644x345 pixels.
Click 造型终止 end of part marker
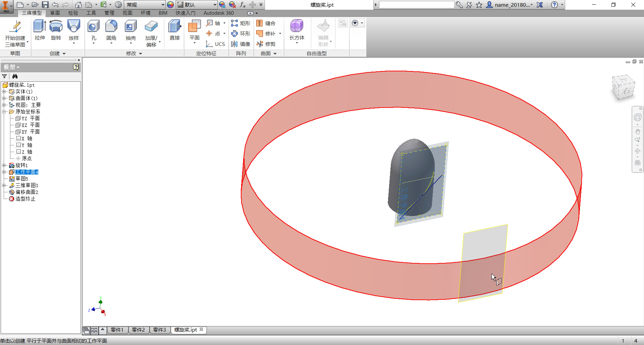(x=25, y=199)
